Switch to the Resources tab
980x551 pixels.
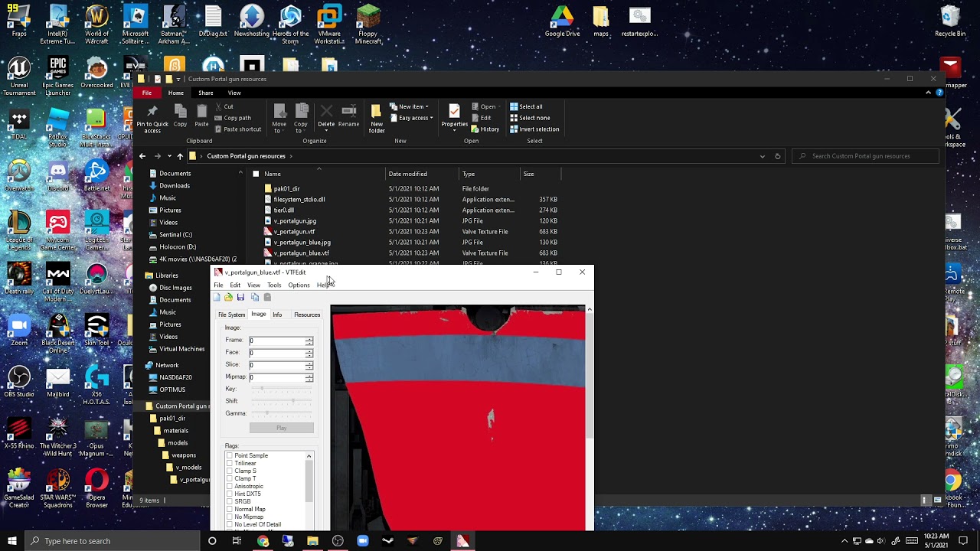(307, 315)
